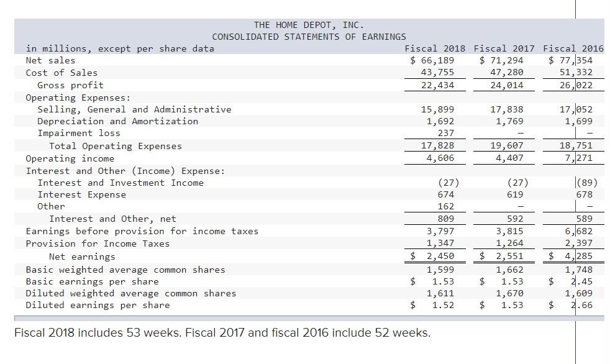Select Depreciation and Amortization label
Viewport: 610px width, 364px height.
coord(117,121)
